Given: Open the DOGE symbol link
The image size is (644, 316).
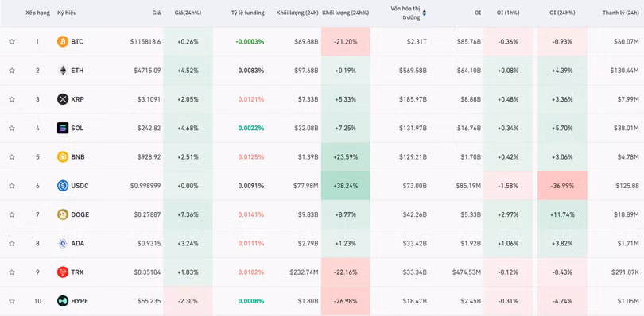Looking at the screenshot, I should point(80,214).
